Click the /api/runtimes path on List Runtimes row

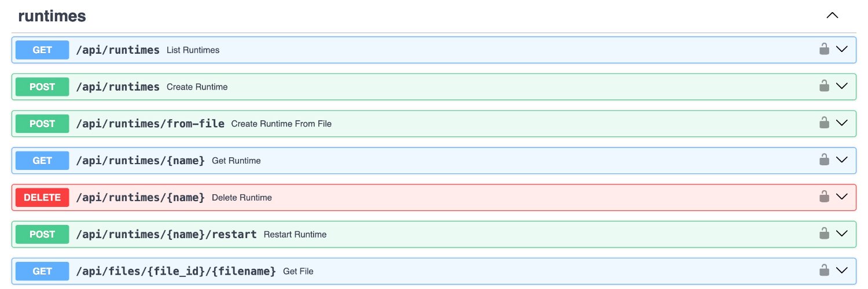coord(118,50)
